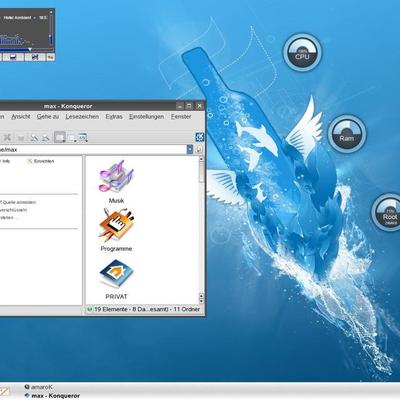The image size is (400, 400).
Task: Click the print toolbar icon in Konqueror
Action: (x=21, y=137)
